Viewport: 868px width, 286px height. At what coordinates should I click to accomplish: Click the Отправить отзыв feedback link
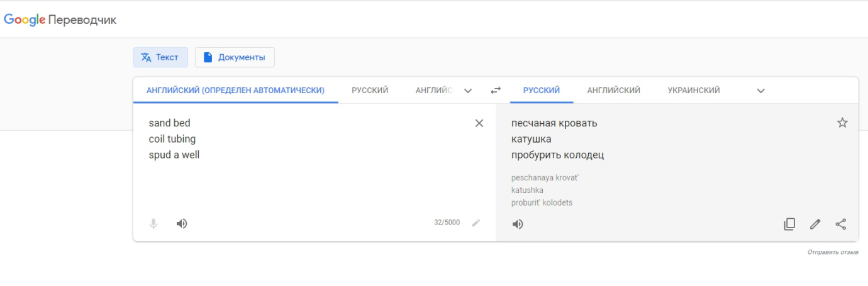832,252
